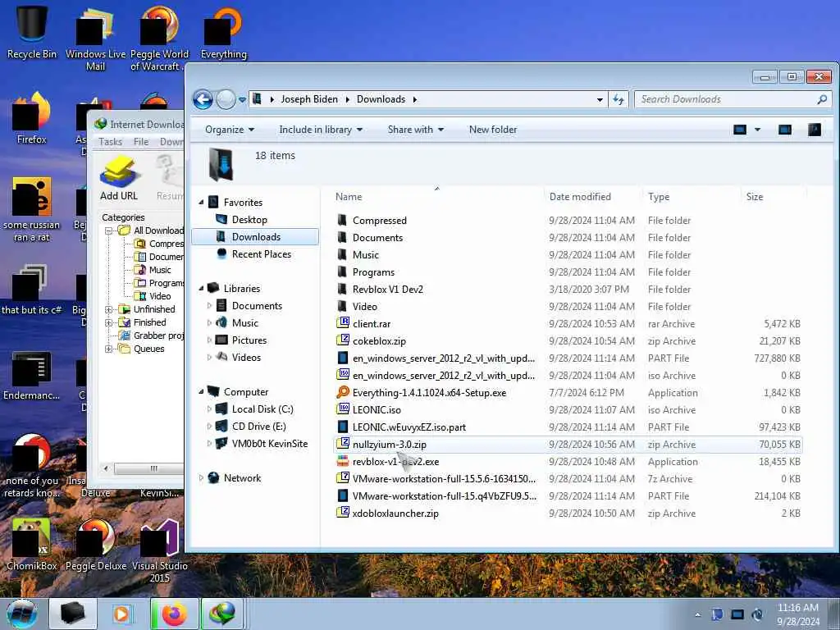Sort by the Type column header
The width and height of the screenshot is (840, 630).
coord(691,197)
